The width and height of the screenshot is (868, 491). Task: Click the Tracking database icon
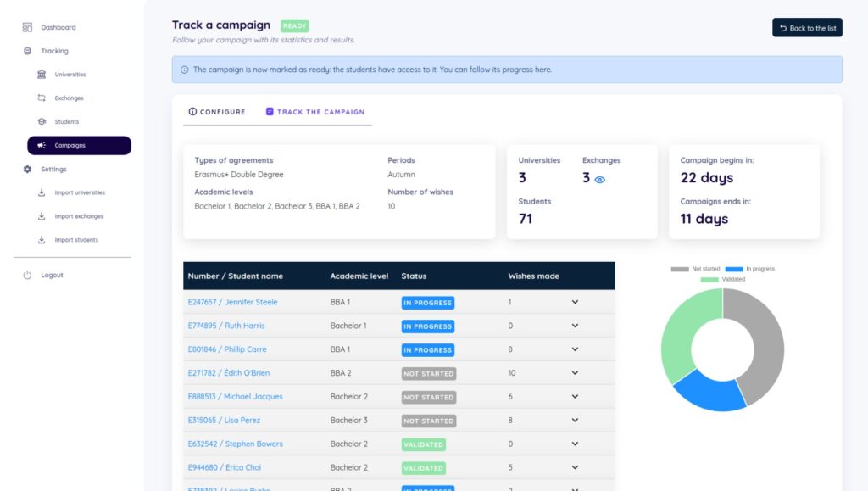[27, 51]
